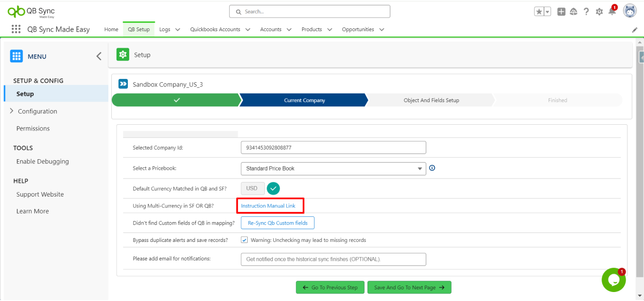The height and width of the screenshot is (301, 644).
Task: Click the notification email input field
Action: pos(334,259)
